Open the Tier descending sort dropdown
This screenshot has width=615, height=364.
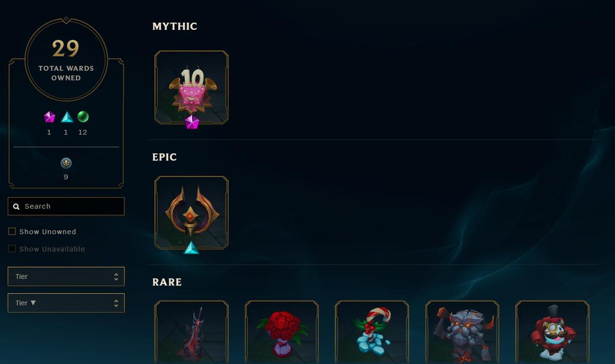[x=66, y=303]
